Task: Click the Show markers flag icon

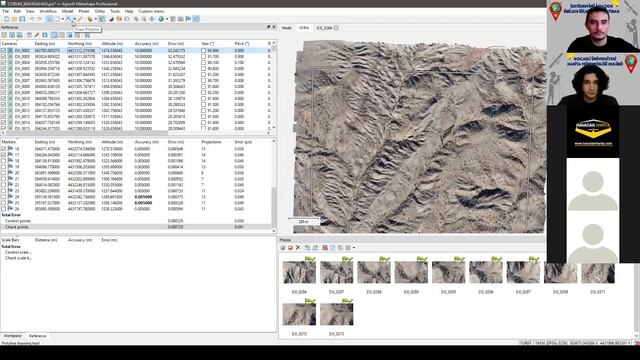Action: pyautogui.click(x=188, y=19)
